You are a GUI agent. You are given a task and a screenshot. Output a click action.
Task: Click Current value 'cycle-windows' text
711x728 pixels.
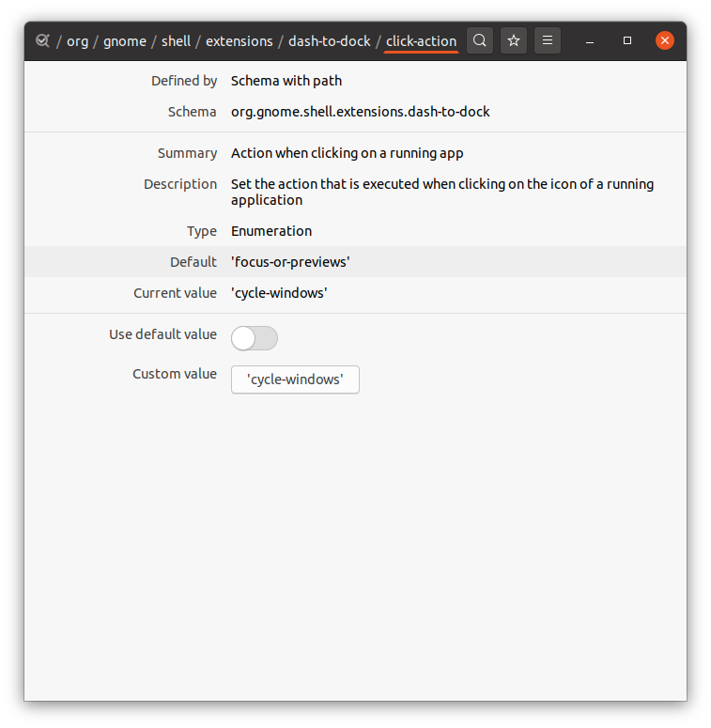tap(279, 293)
